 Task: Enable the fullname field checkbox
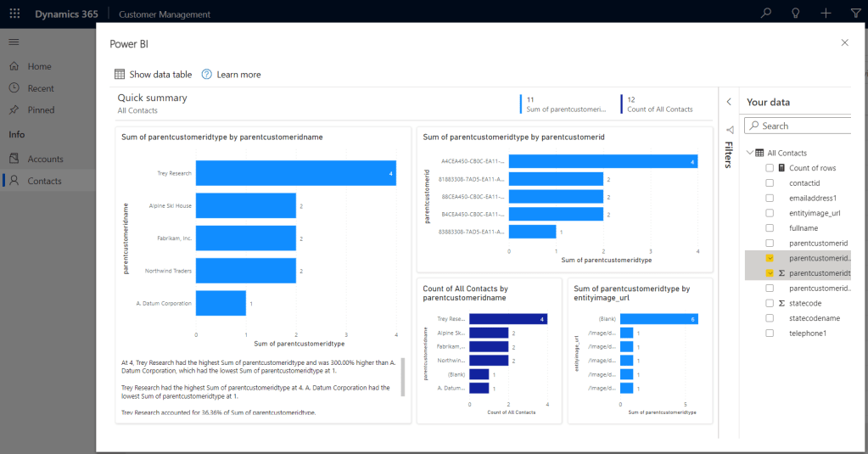[770, 228]
